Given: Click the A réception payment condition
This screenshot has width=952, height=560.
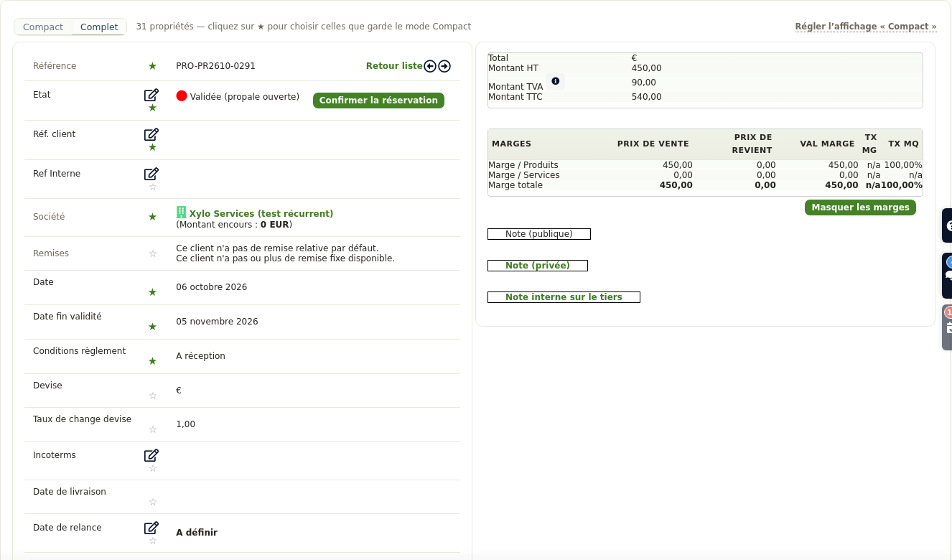Looking at the screenshot, I should coord(200,356).
